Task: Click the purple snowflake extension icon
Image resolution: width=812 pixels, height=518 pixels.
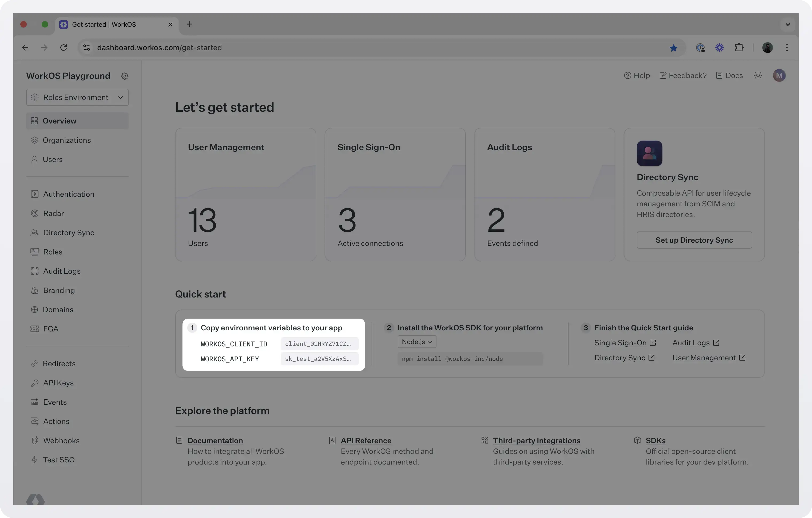Action: click(720, 48)
